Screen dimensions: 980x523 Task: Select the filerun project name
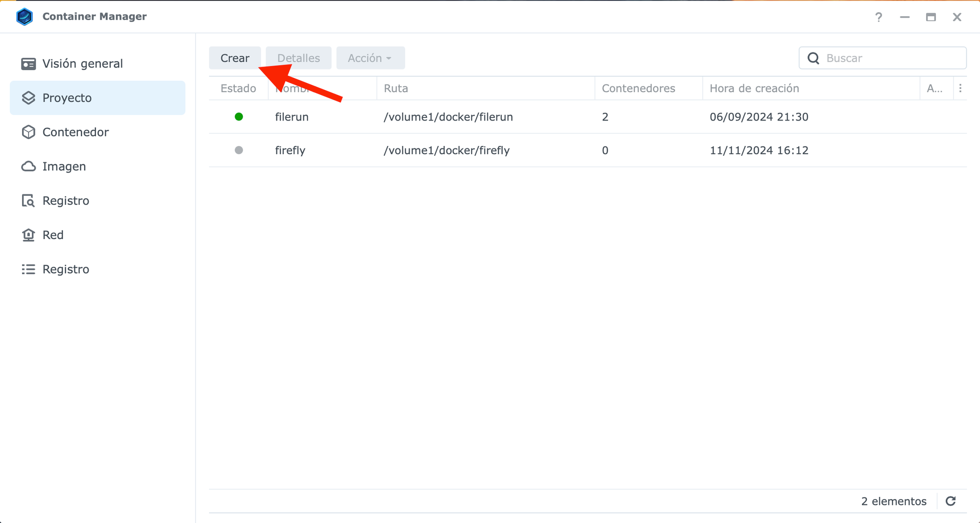click(x=292, y=117)
